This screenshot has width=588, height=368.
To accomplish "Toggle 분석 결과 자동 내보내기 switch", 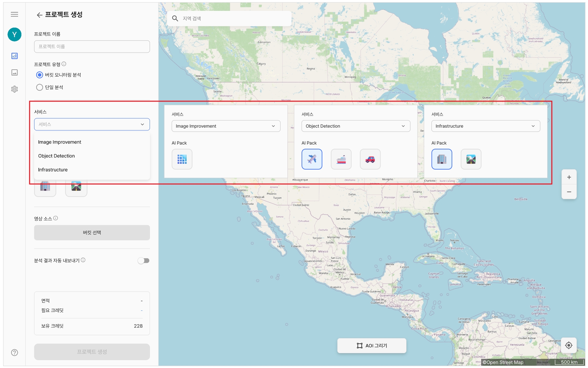I will 143,261.
